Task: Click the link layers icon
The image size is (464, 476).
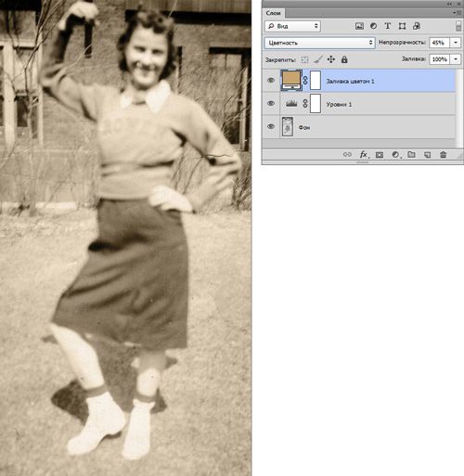Action: pyautogui.click(x=347, y=154)
